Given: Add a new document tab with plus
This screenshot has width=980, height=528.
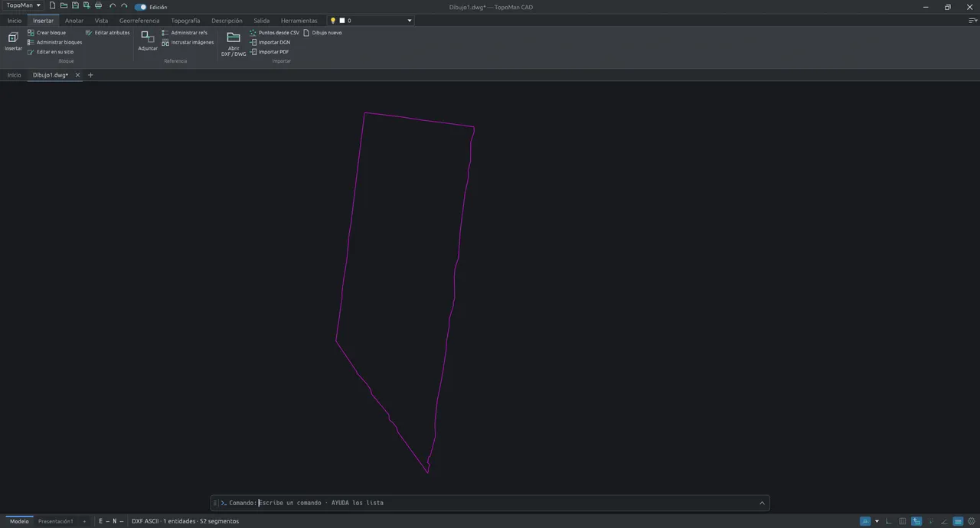Looking at the screenshot, I should [90, 75].
